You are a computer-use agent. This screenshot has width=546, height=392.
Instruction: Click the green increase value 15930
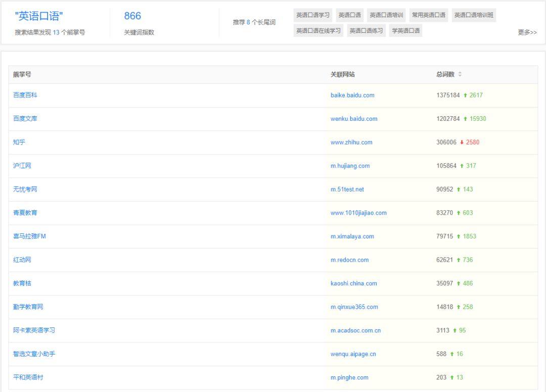coord(478,119)
